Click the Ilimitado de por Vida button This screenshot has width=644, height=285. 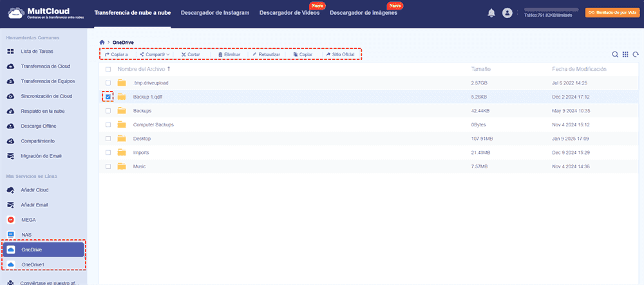[612, 13]
